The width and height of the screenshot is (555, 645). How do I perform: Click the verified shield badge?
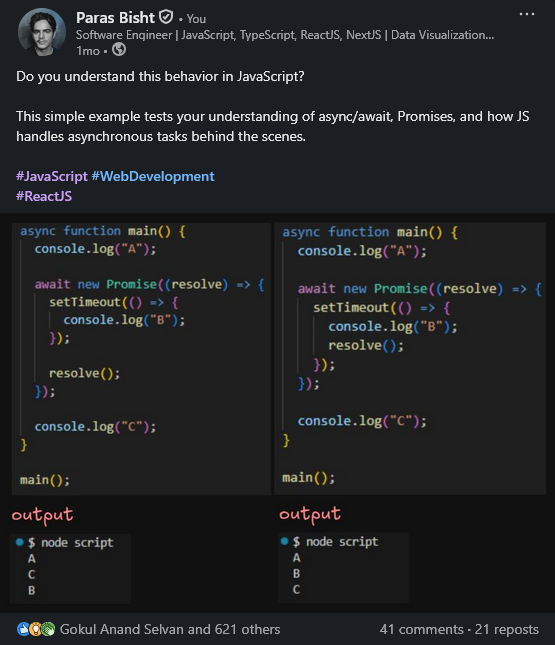point(166,17)
